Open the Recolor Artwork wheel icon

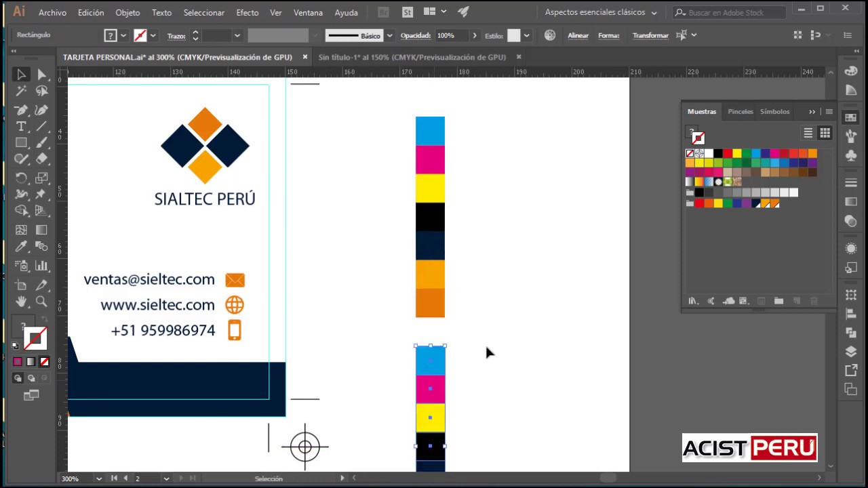(550, 35)
